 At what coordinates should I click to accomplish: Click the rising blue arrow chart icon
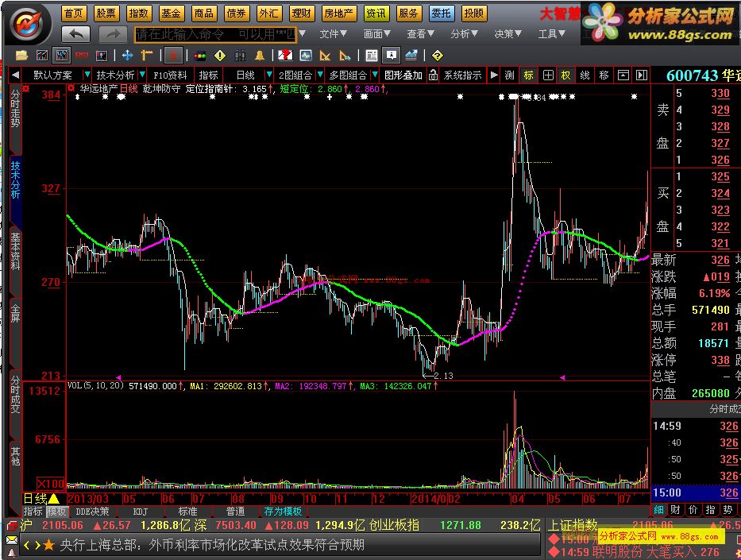[x=411, y=56]
